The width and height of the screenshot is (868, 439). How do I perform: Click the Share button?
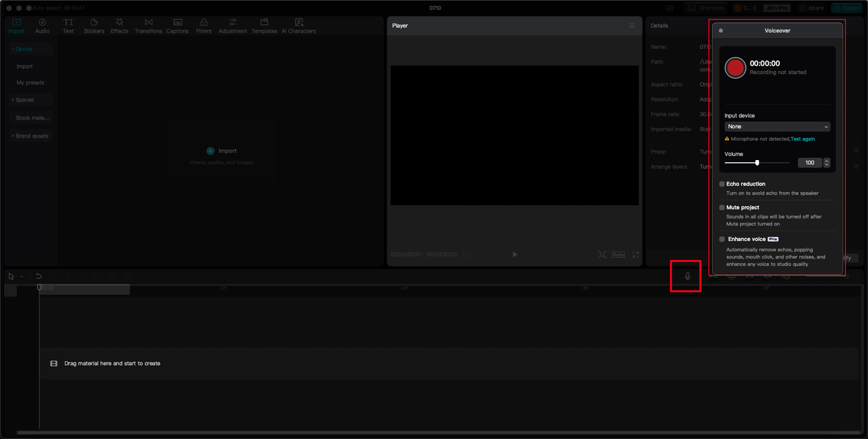[x=812, y=8]
